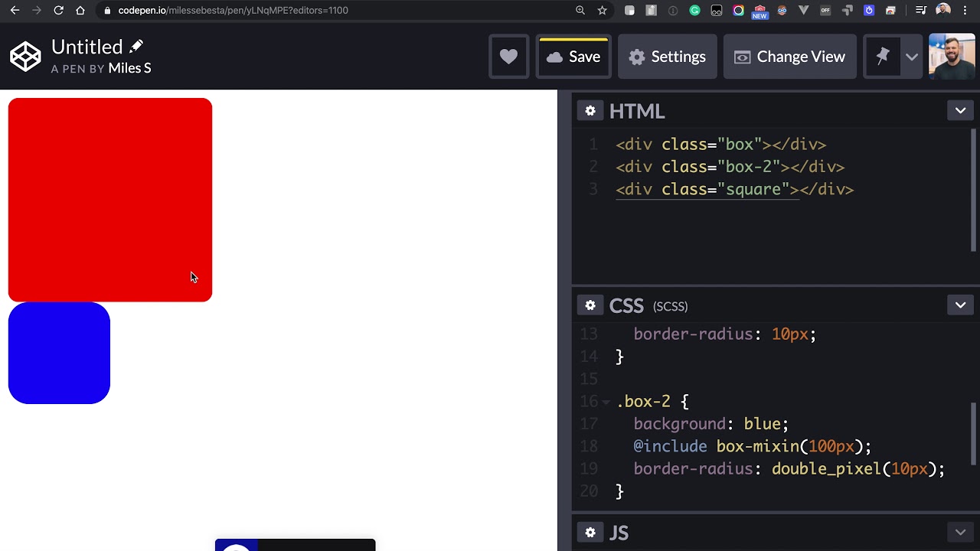
Task: Click the CodePen logo
Action: pos(25,57)
